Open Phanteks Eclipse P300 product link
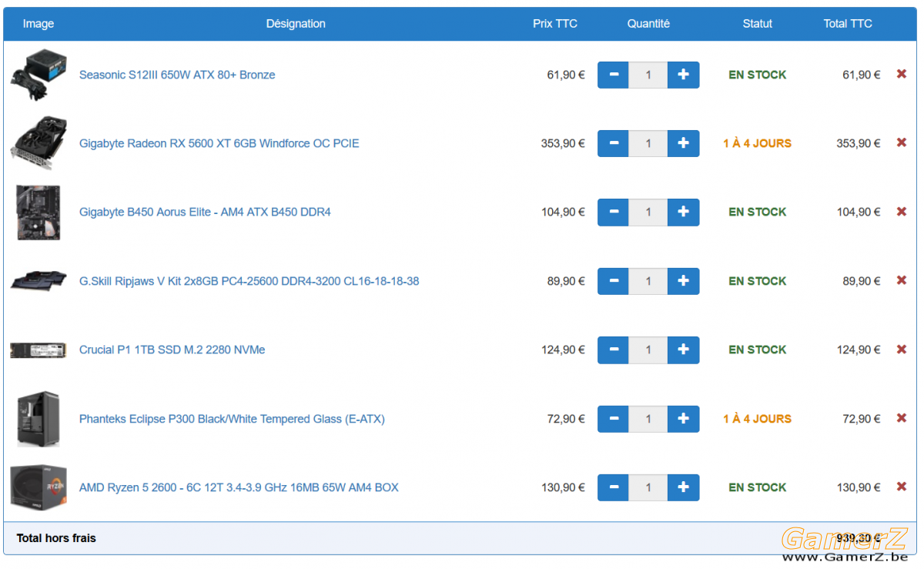Screen dimensions: 924x569 pos(232,419)
